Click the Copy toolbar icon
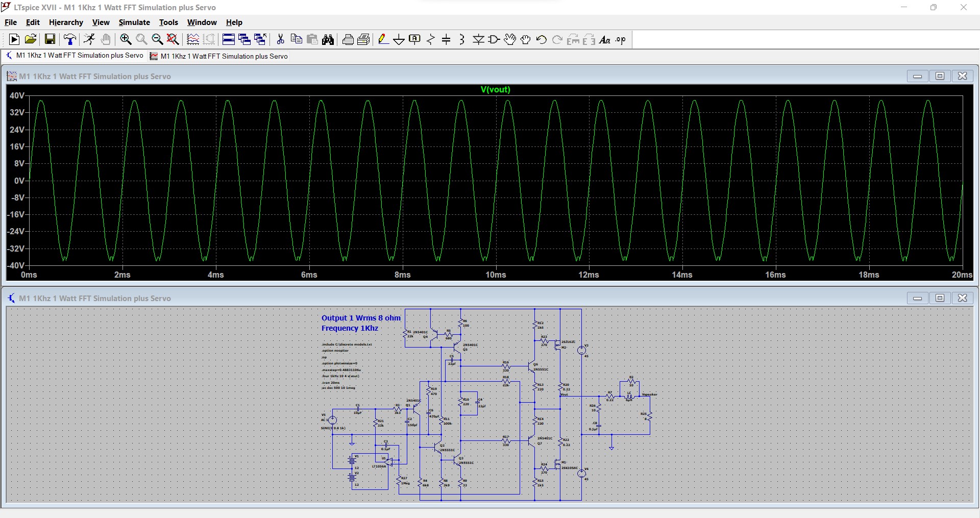 click(x=296, y=39)
